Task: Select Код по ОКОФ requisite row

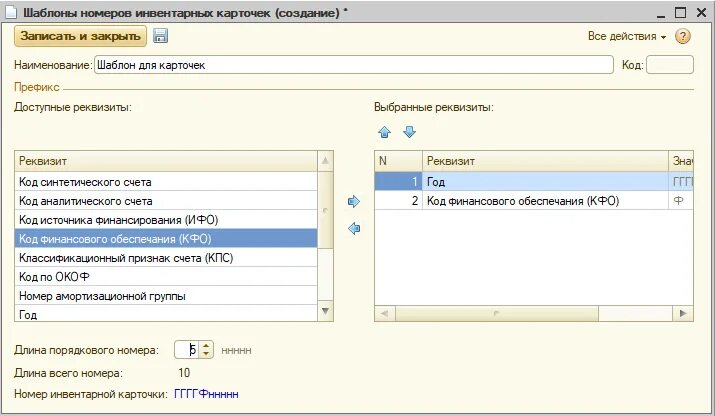Action: point(166,277)
